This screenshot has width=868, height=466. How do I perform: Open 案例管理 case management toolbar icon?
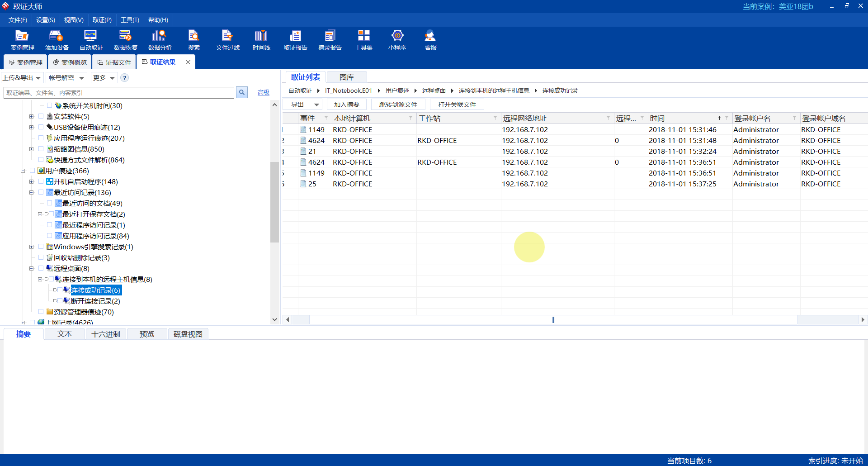22,40
